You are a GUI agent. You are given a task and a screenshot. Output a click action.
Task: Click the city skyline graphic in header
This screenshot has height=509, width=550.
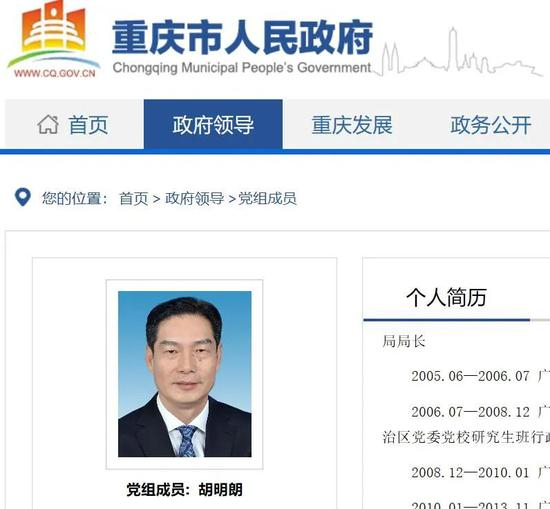click(458, 53)
